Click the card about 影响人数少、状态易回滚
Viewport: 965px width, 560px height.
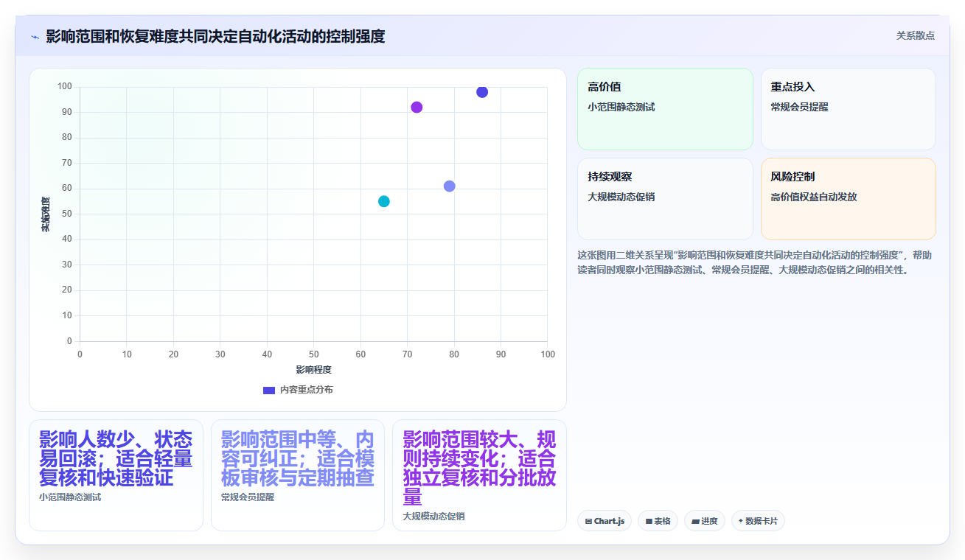pos(116,475)
